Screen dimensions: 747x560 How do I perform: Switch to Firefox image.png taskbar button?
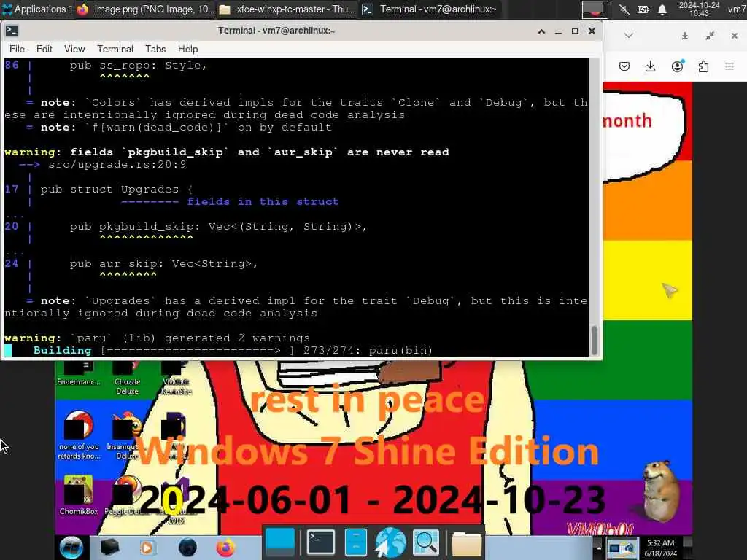(x=145, y=9)
